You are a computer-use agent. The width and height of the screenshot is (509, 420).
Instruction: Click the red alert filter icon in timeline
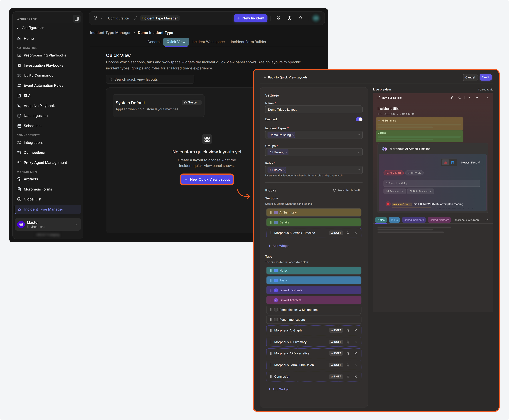[x=446, y=162]
